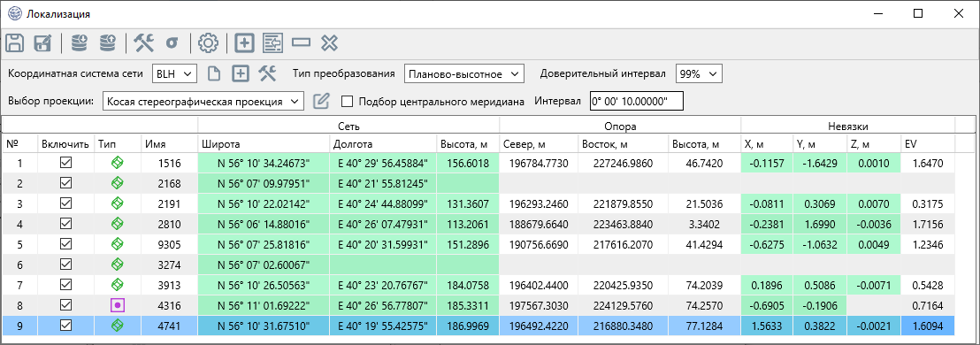Select longitude cell E 40° 21' 55.81245"
The image size is (980, 345).
coord(382,184)
